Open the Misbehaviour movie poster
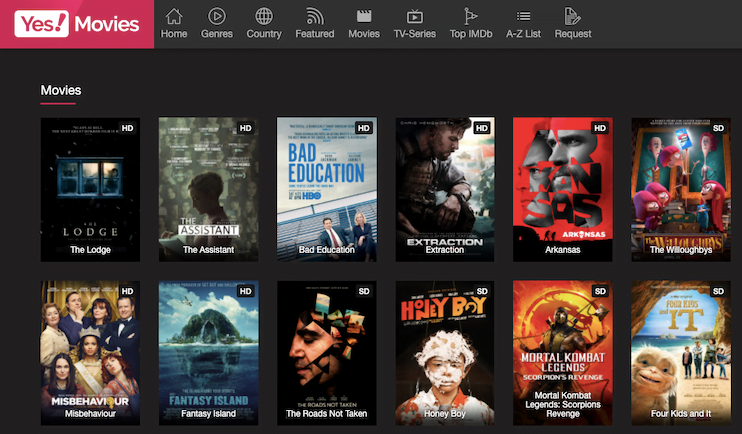Viewport: 742px width, 434px height. point(90,353)
